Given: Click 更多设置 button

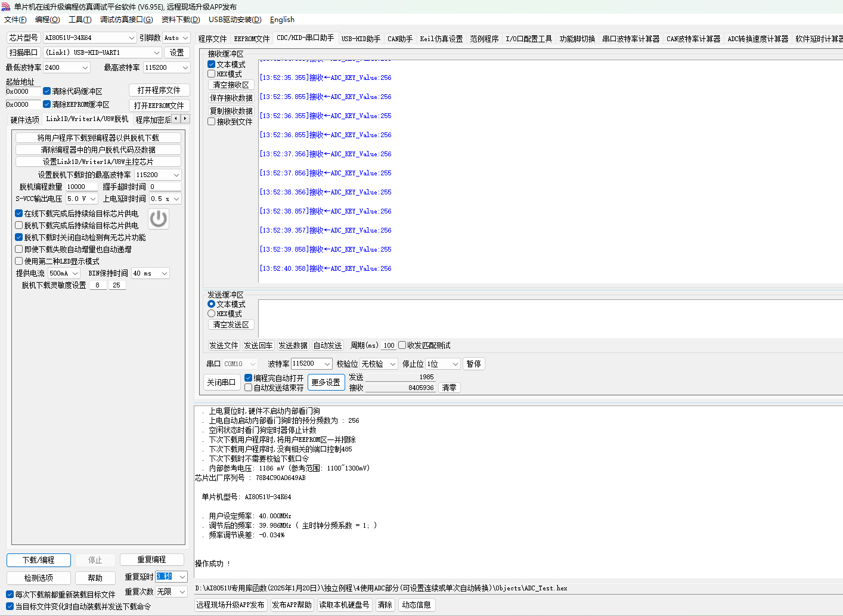Looking at the screenshot, I should click(x=326, y=382).
